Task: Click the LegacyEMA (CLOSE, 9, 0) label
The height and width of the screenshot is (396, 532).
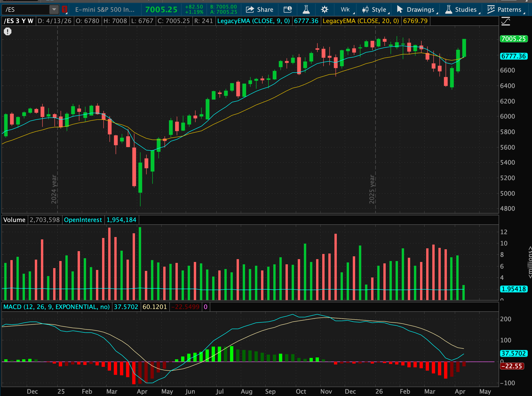Action: (253, 21)
